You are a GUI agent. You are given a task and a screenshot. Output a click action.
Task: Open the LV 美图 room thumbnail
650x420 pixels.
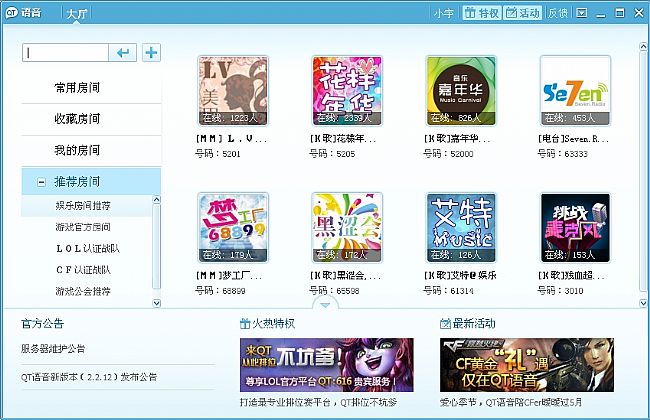(x=233, y=91)
